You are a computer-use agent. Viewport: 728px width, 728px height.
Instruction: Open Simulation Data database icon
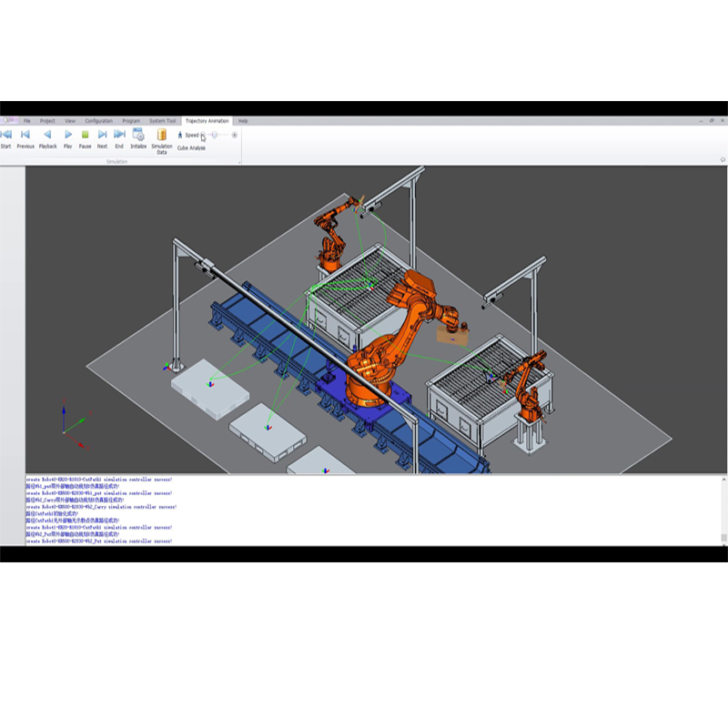162,141
